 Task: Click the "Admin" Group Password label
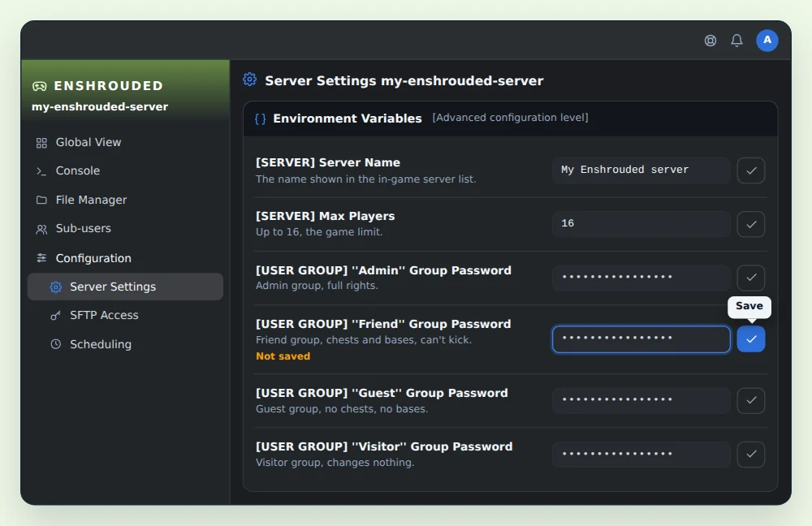pos(383,270)
